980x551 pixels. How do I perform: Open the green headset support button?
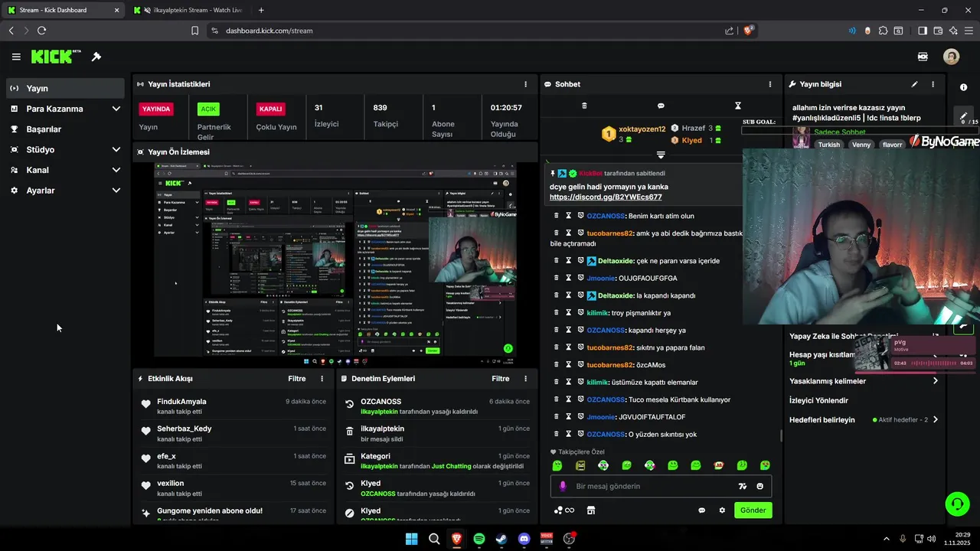tap(957, 504)
